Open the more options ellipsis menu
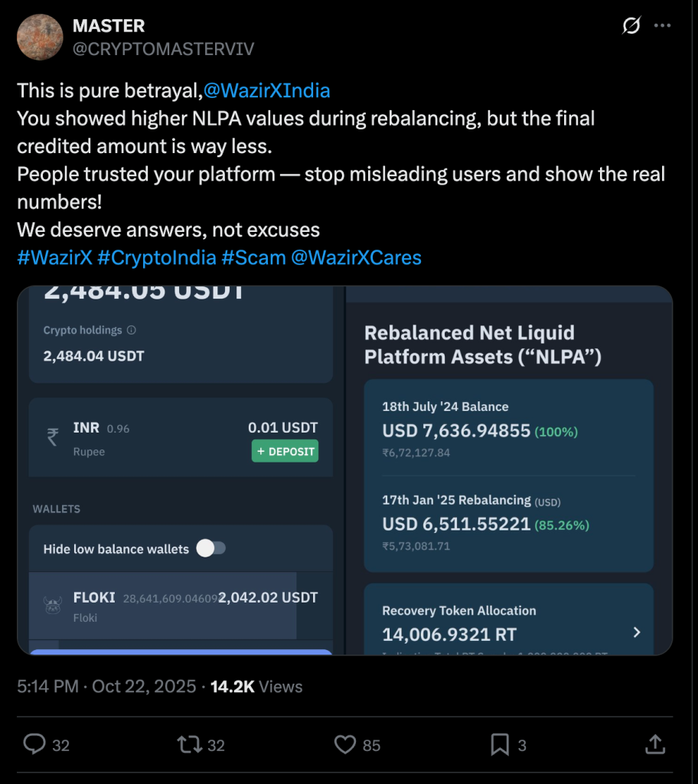 (662, 26)
